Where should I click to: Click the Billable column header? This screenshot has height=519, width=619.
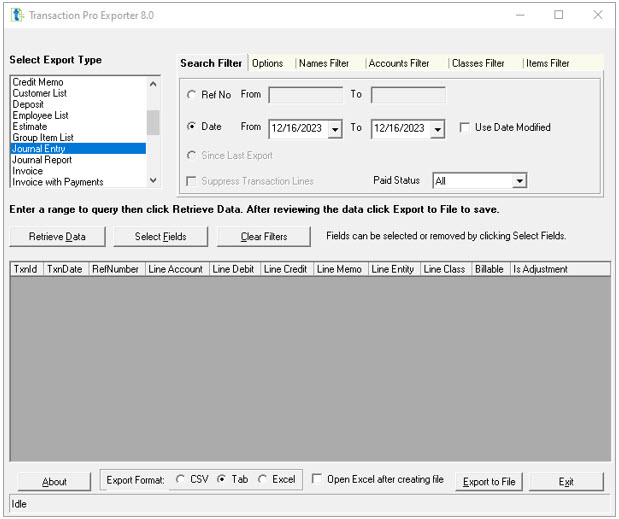tap(491, 269)
